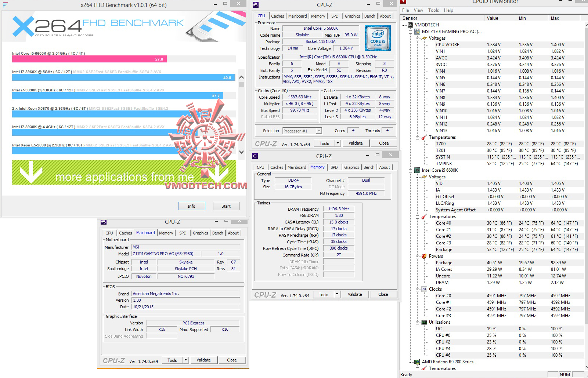Open the Tools dropdown arrow in CPU-Z Mainboard window
This screenshot has height=378, width=588.
coord(186,360)
